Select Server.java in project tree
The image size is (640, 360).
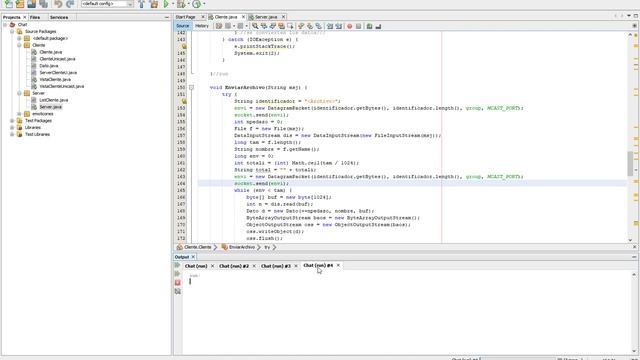[51, 107]
